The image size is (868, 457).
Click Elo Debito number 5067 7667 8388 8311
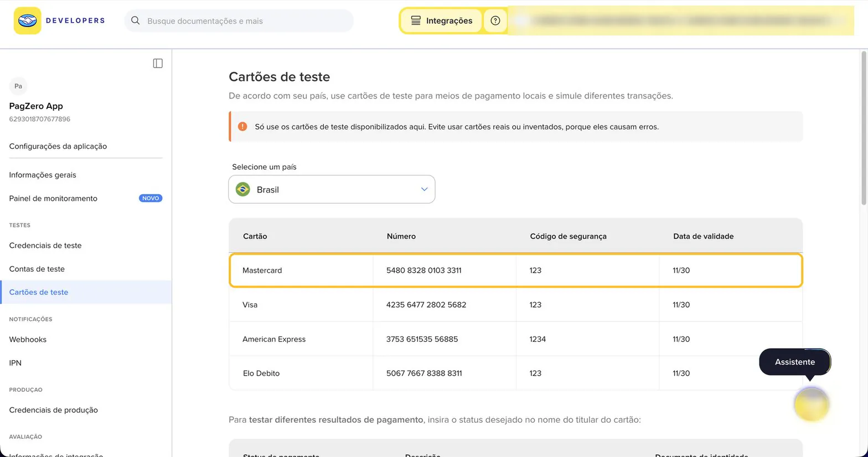pos(424,373)
